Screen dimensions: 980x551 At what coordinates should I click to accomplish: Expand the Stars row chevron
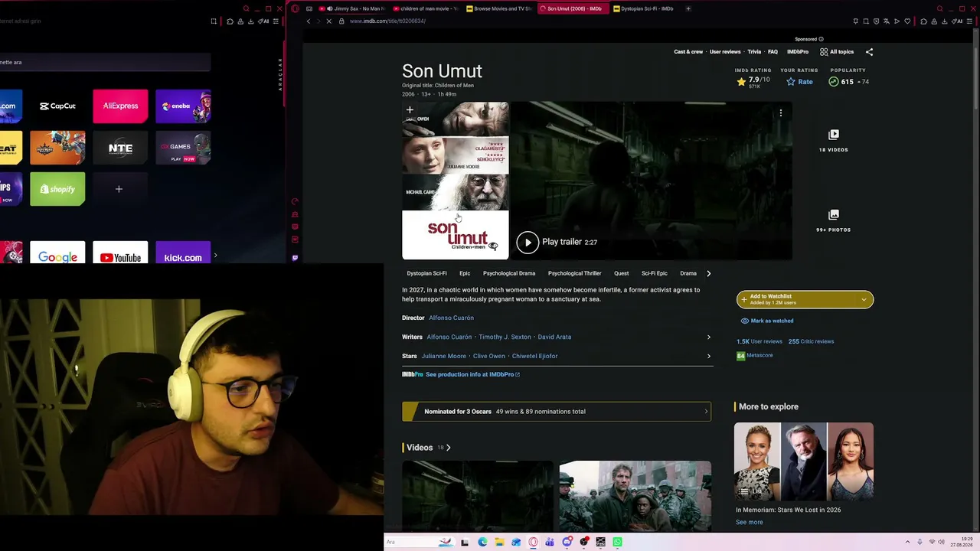pos(708,356)
